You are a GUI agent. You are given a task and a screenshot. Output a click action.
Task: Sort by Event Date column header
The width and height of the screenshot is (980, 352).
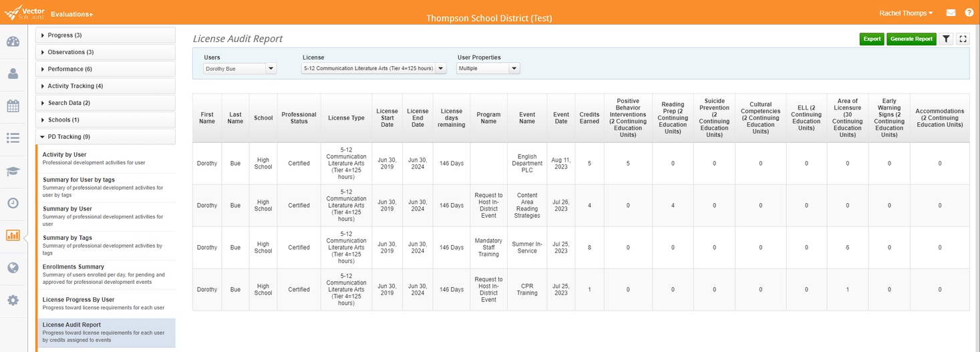coord(561,118)
